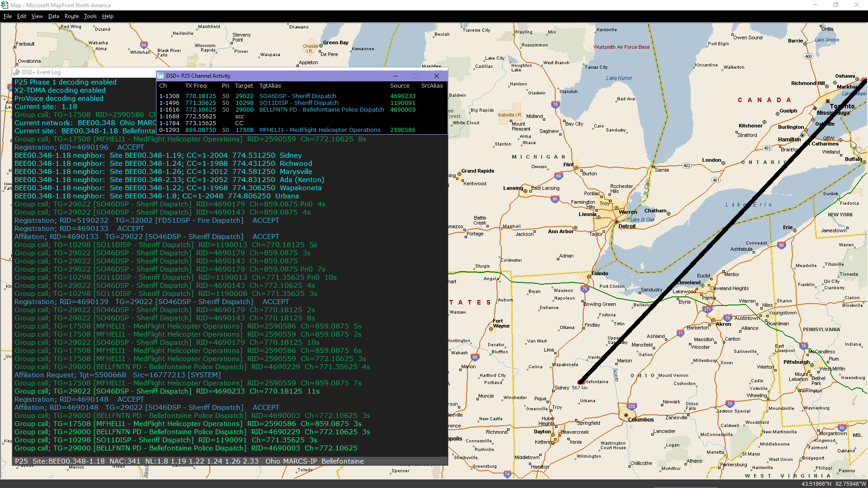Click the Richwood neighbor site log line

pyautogui.click(x=163, y=164)
